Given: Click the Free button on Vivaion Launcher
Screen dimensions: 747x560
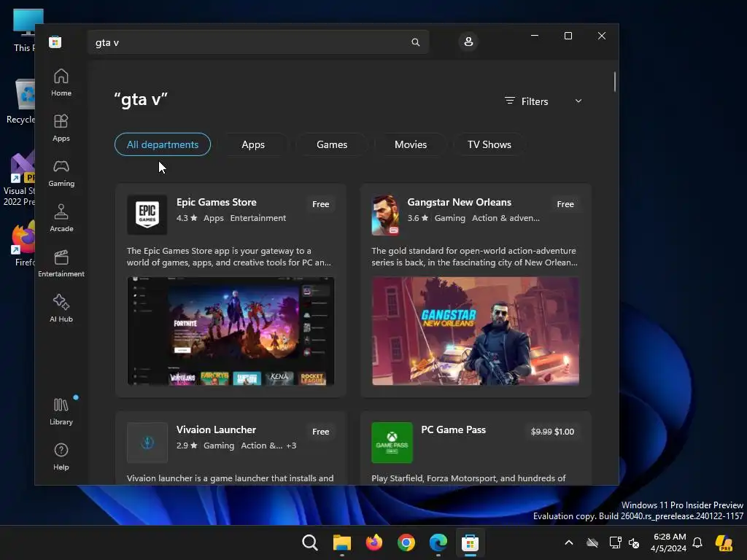Looking at the screenshot, I should [321, 432].
